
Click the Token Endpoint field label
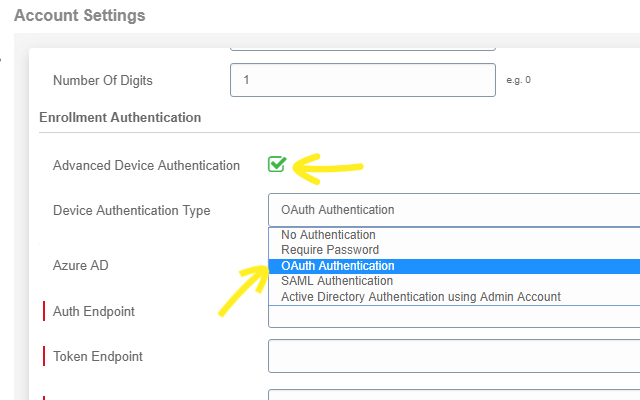click(98, 356)
